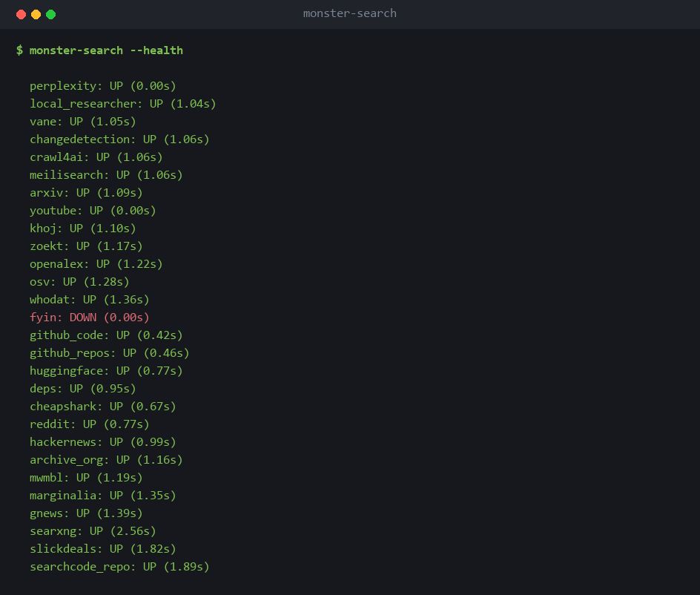This screenshot has height=595, width=700.
Task: Select the slickdeals: UP (1.82s) line
Action: coord(103,550)
